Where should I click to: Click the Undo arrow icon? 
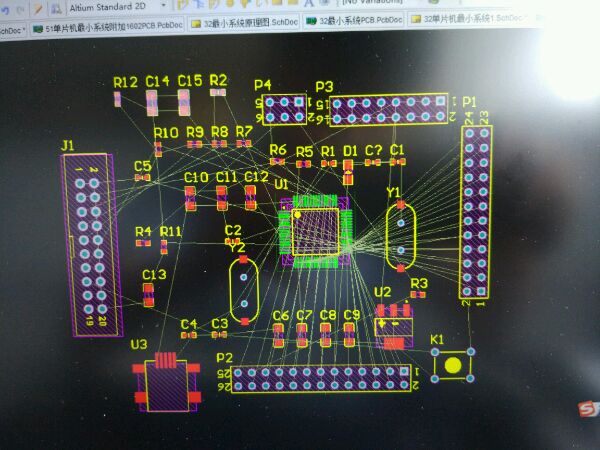pyautogui.click(x=5, y=10)
